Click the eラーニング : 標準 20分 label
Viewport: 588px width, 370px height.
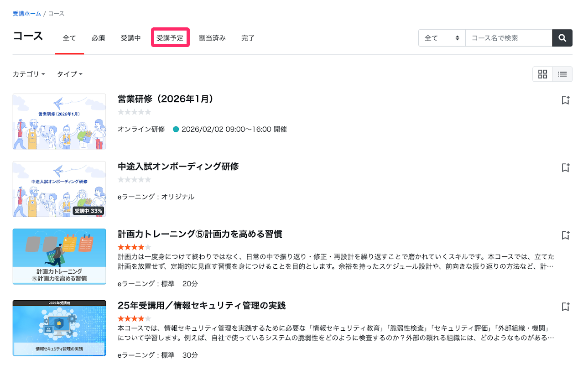pos(158,283)
